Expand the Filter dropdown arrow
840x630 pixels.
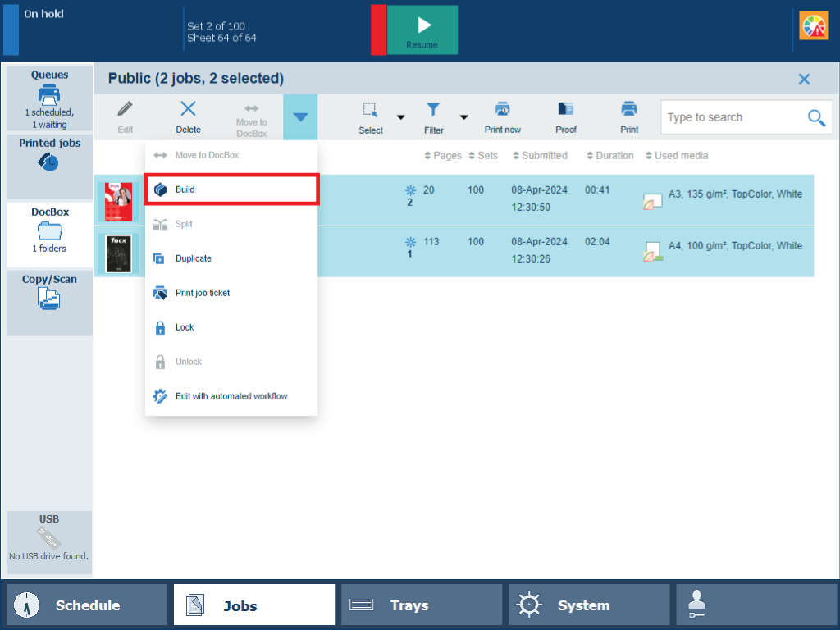point(463,117)
